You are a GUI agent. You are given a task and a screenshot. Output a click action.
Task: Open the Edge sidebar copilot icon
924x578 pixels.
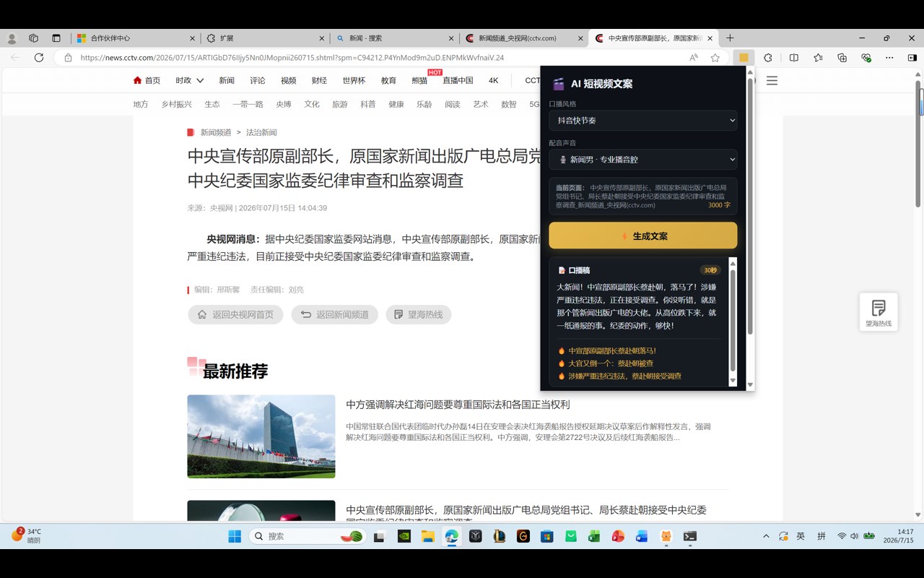coord(912,58)
